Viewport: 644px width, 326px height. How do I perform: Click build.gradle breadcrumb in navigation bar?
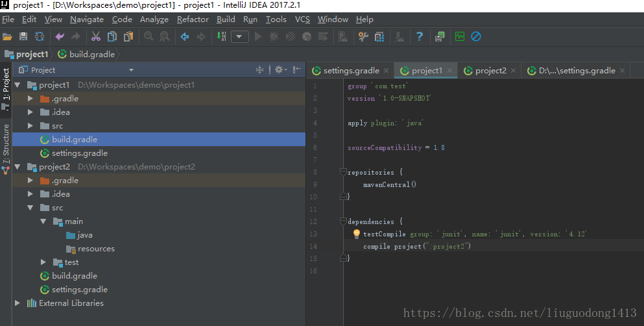coord(86,55)
